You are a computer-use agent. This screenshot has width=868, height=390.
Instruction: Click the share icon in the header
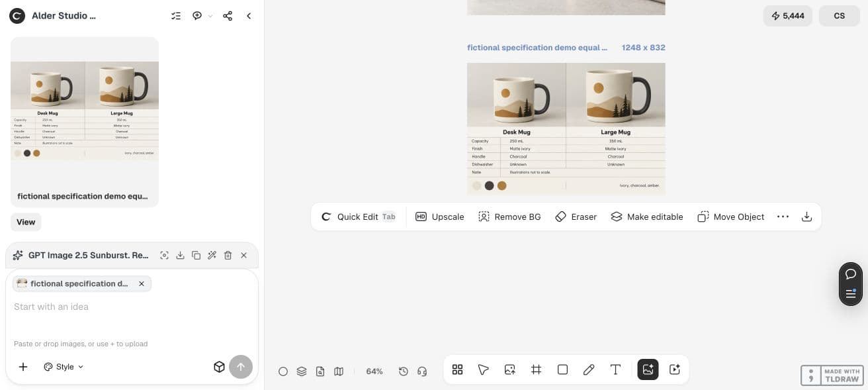tap(228, 16)
